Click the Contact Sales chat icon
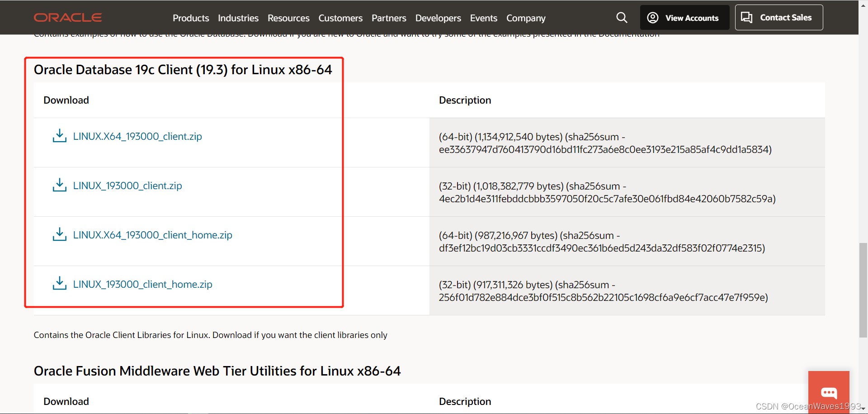 [747, 18]
